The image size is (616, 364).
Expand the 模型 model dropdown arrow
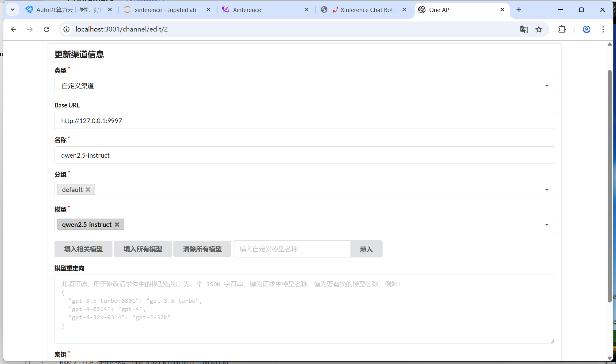click(546, 225)
